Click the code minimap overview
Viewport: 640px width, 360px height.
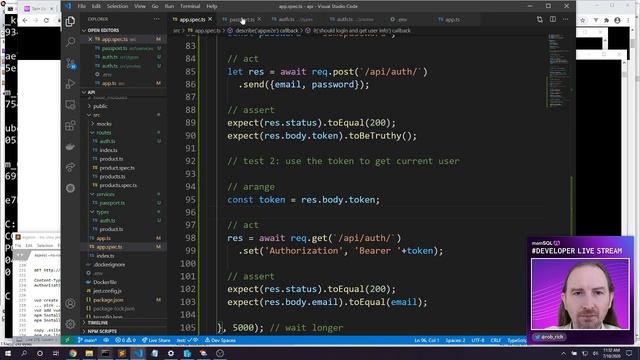point(558,69)
